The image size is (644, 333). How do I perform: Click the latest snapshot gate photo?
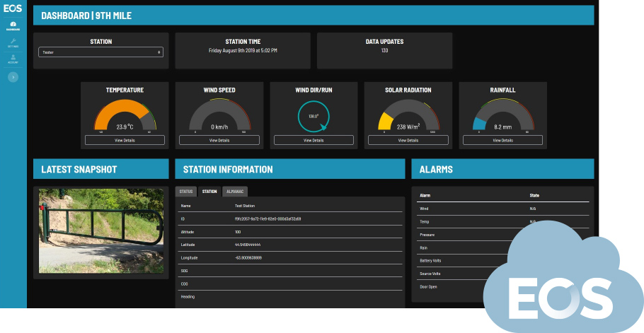(100, 230)
